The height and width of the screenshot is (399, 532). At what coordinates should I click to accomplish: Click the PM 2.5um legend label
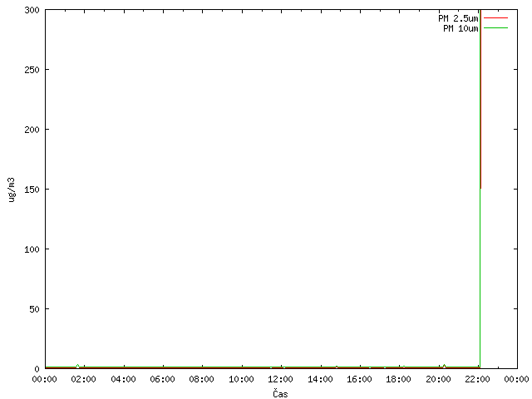458,18
